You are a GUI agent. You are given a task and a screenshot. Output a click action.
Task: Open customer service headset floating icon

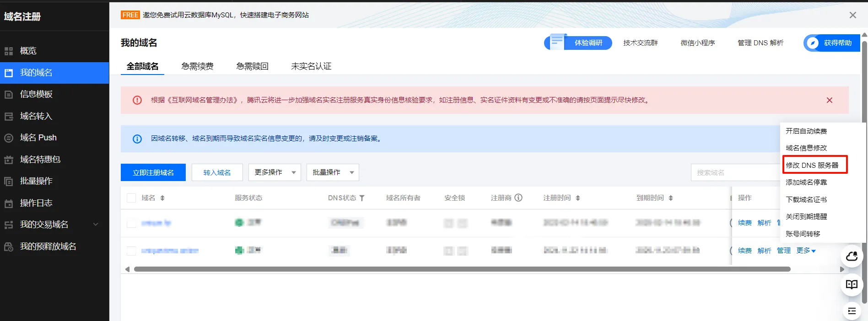(852, 256)
